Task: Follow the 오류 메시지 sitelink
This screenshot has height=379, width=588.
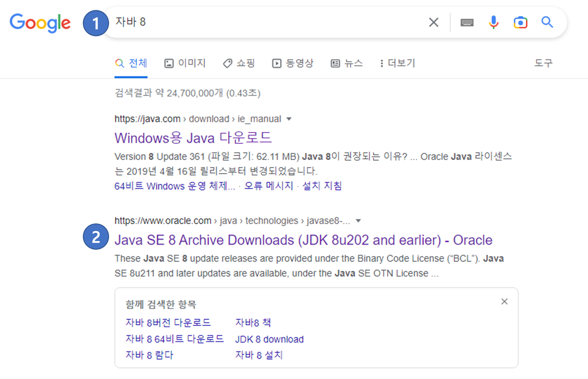Action: click(269, 186)
